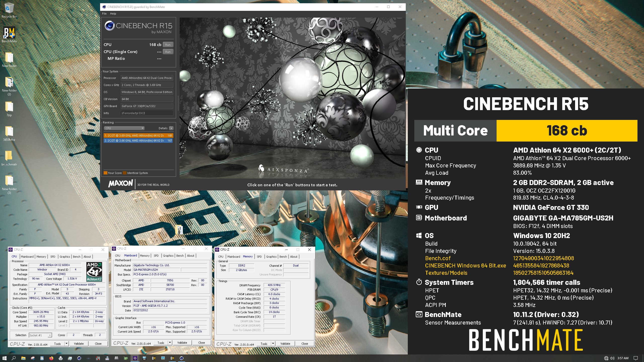Switch to CPU tab in CPU-Z Mainboard window
Viewport: 644px width, 362px height.
pos(117,256)
